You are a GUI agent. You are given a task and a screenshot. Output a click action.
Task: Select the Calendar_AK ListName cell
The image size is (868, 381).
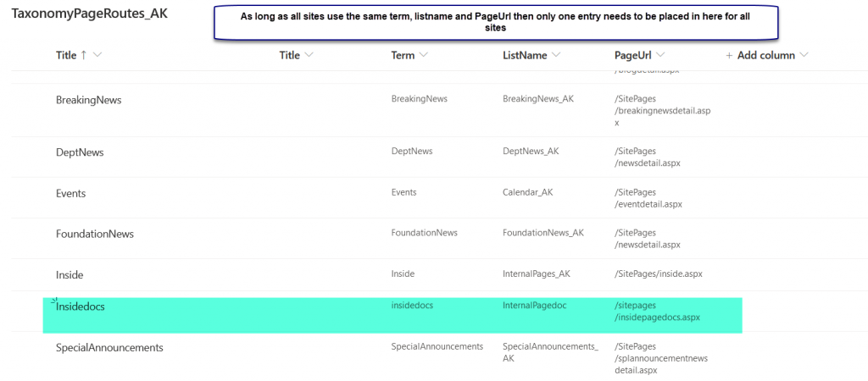point(527,192)
